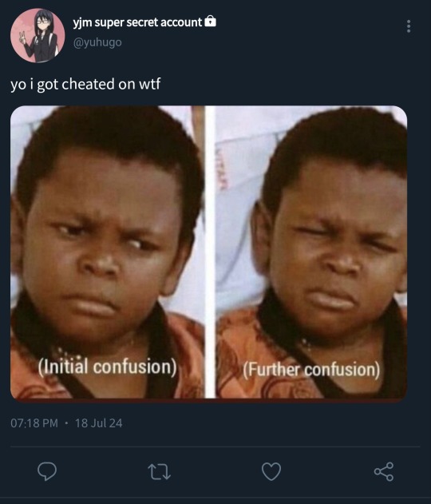Open the 'yjm super secret account' display name
Image resolution: width=431 pixels, height=504 pixels.
coord(137,22)
